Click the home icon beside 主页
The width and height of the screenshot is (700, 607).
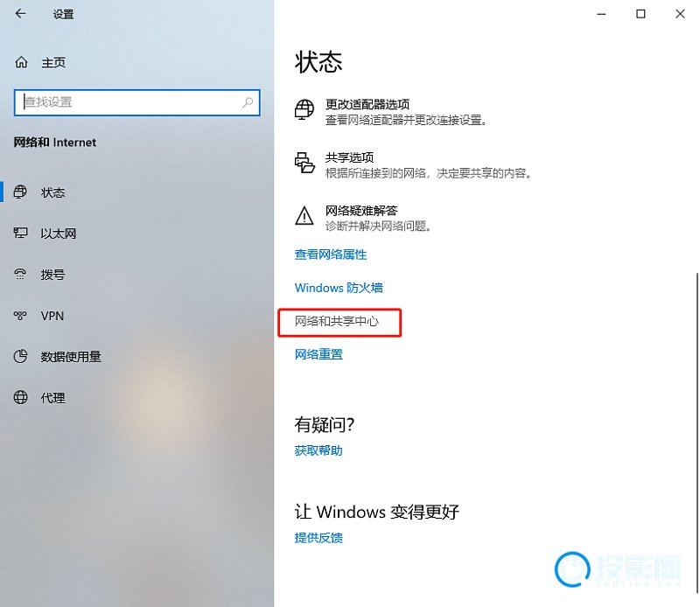(x=21, y=62)
